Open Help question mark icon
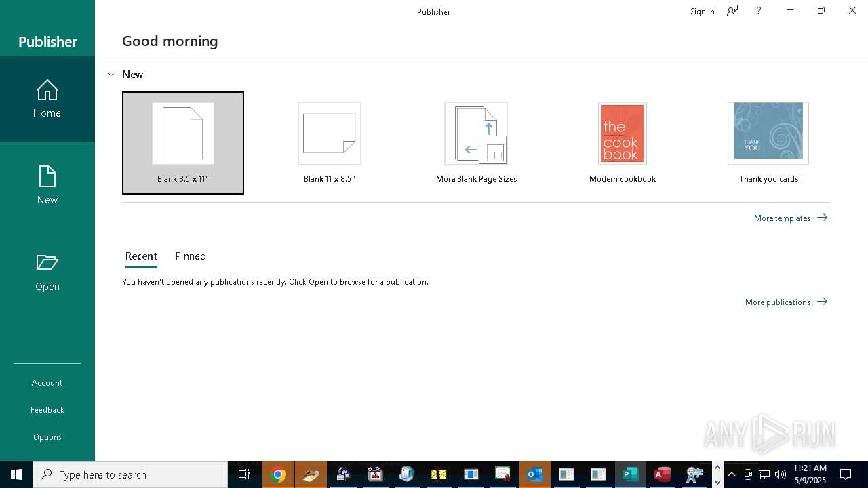Image resolution: width=868 pixels, height=488 pixels. 759,10
